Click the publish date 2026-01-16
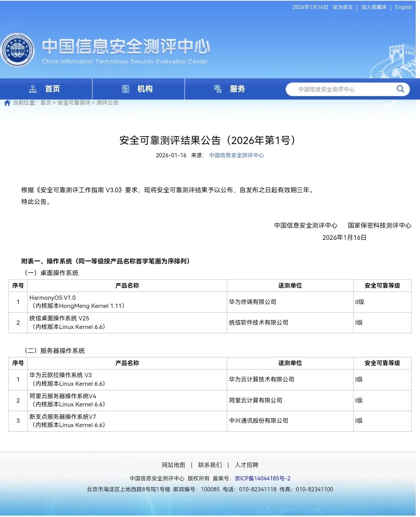Image resolution: width=420 pixels, height=517 pixels. (171, 155)
